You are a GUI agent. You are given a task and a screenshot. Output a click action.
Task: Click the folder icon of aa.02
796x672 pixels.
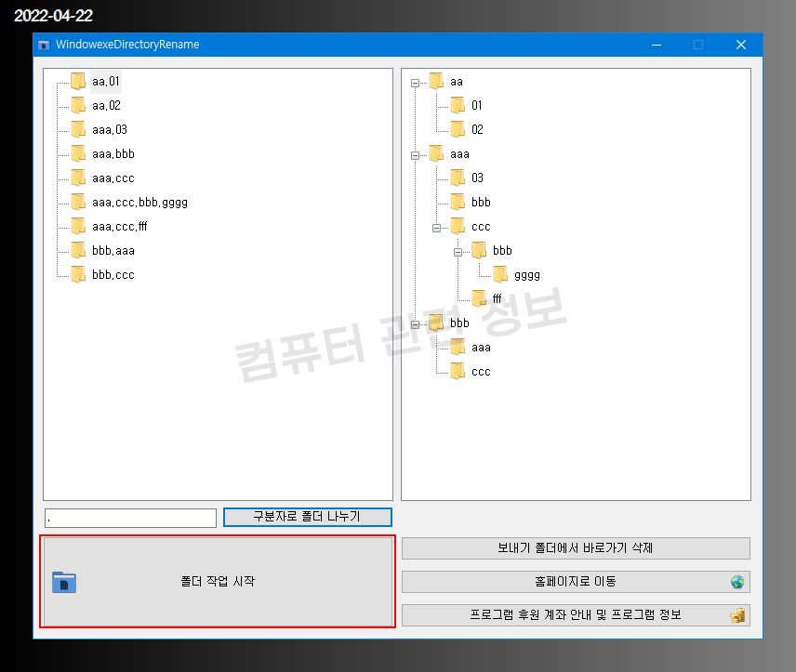coord(78,106)
